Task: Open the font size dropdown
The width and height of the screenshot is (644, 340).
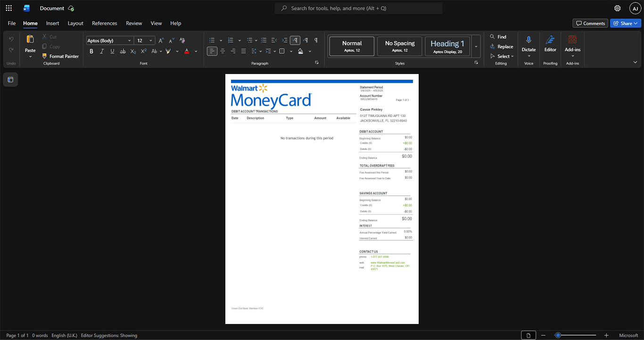Action: 151,41
